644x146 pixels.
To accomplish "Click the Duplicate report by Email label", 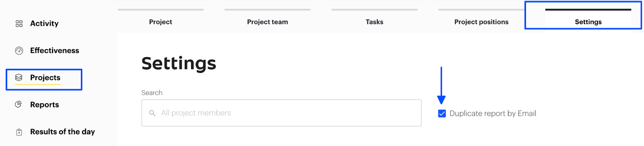I will click(x=493, y=113).
